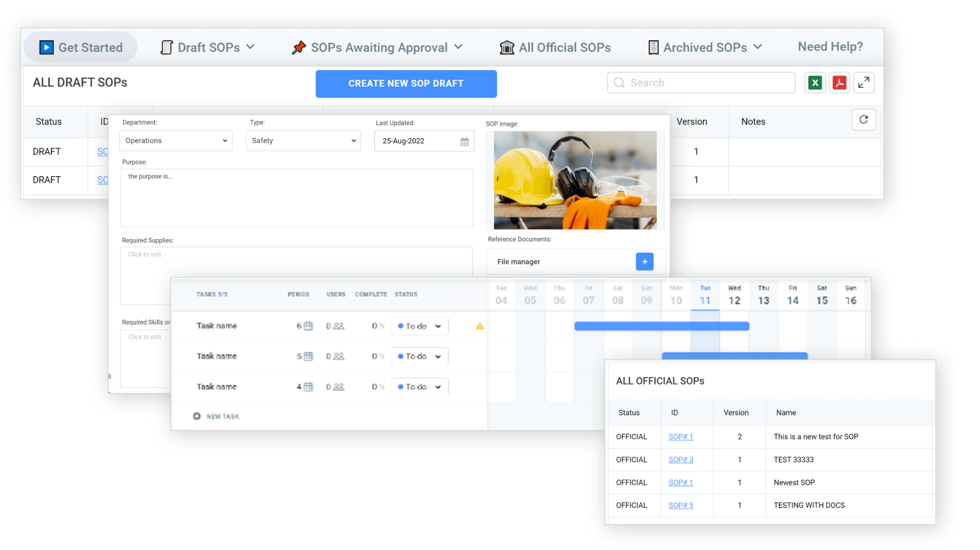Viewport: 980px width, 550px height.
Task: Select Wed 12 in the timeline
Action: coord(734,295)
